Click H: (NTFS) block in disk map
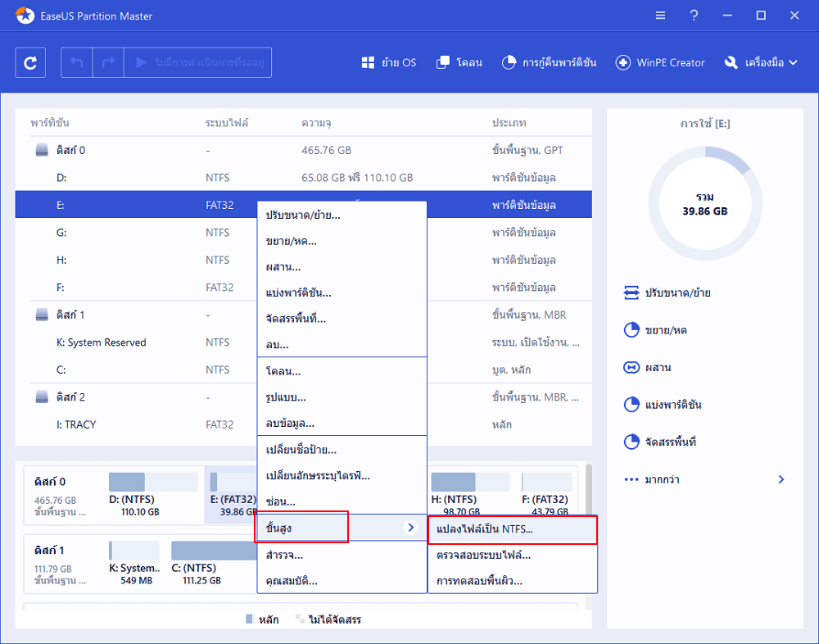 click(469, 495)
